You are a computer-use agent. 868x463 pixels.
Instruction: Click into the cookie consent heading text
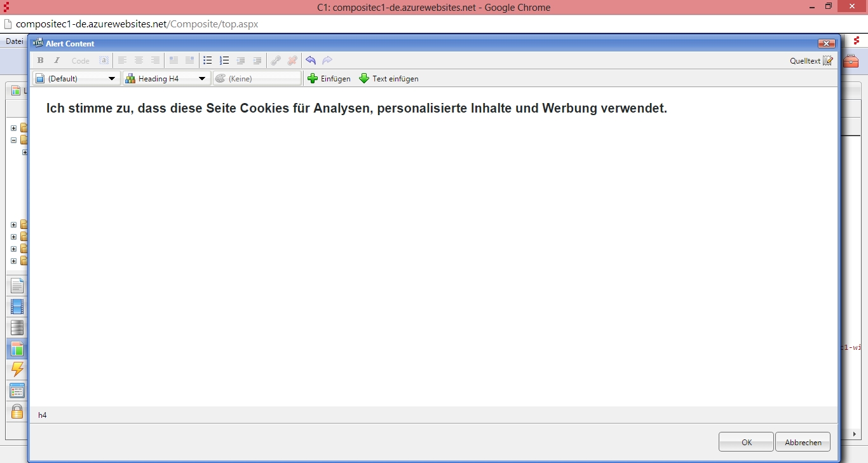click(356, 108)
